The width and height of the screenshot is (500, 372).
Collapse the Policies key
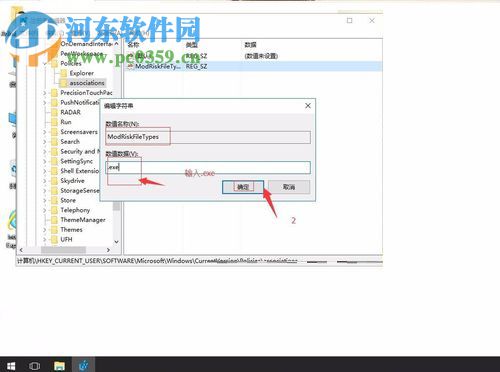(45, 63)
